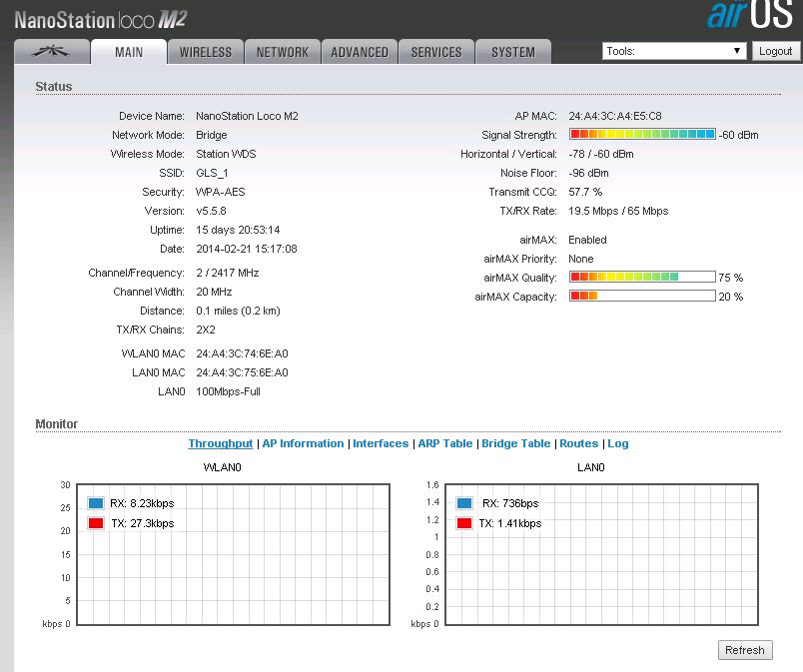
Task: View the ARP Table link
Action: 445,443
